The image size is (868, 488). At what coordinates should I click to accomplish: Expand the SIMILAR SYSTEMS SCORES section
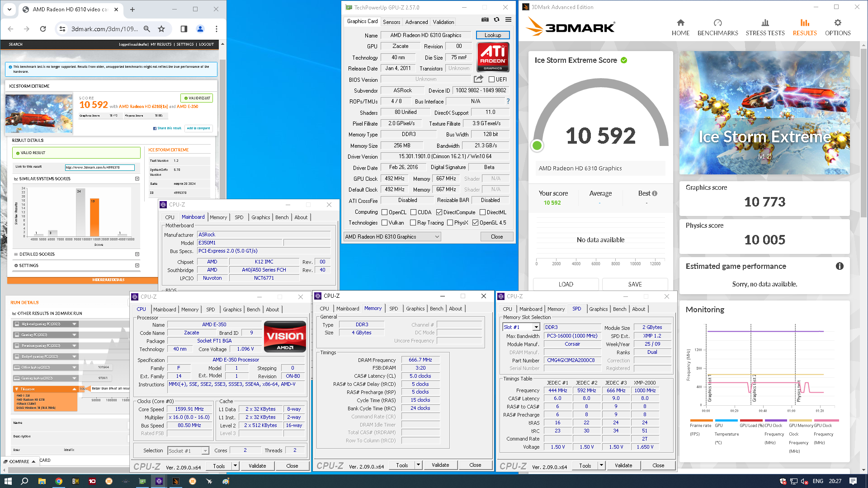pos(137,179)
